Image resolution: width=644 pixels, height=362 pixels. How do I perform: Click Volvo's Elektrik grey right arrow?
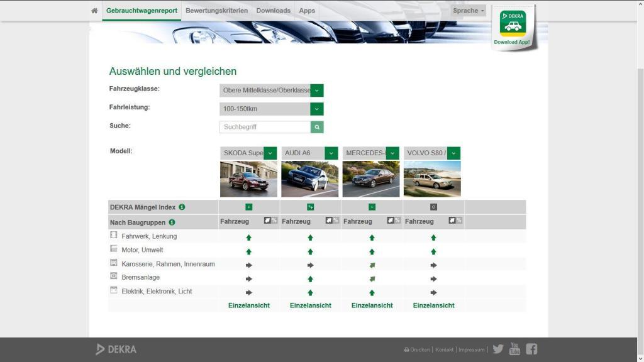433,293
